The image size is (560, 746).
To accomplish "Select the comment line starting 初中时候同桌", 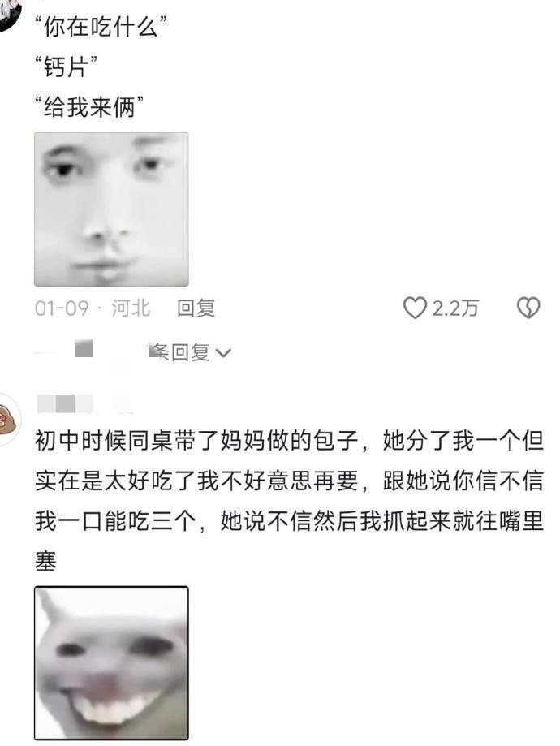I will 289,441.
